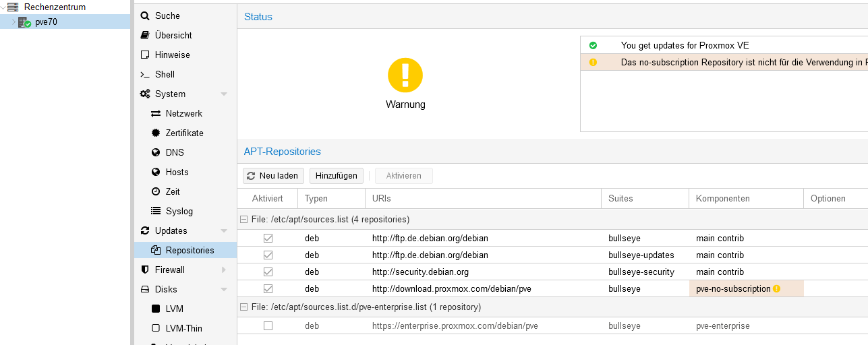This screenshot has width=868, height=345.
Task: Click the warning icon next to pve-no-subscription
Action: click(x=776, y=289)
